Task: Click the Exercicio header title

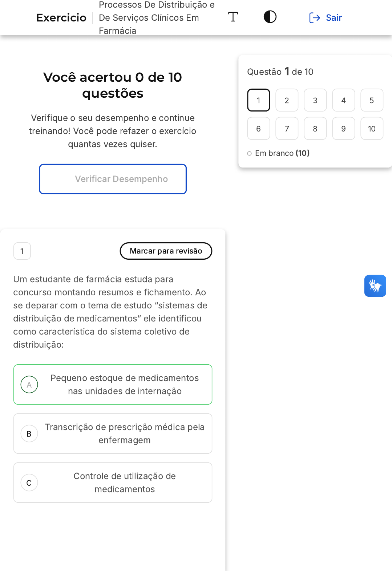Action: (x=61, y=18)
